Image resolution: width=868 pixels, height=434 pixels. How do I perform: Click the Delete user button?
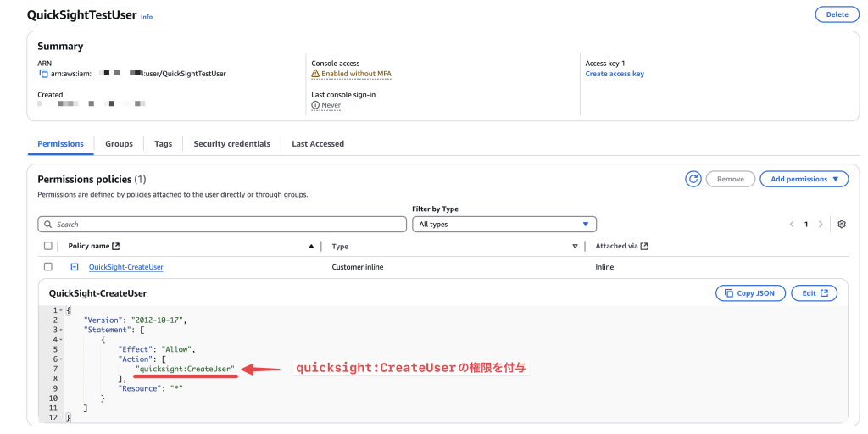[x=837, y=14]
